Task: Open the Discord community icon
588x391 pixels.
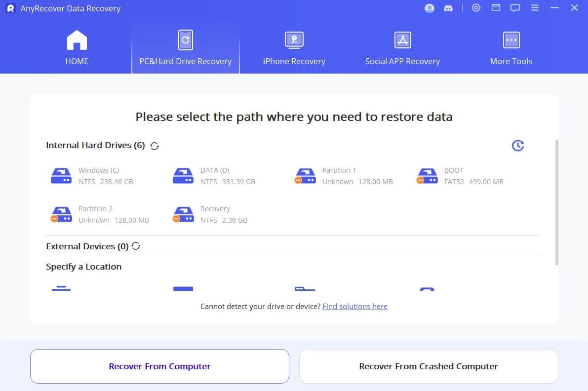Action: coord(448,8)
